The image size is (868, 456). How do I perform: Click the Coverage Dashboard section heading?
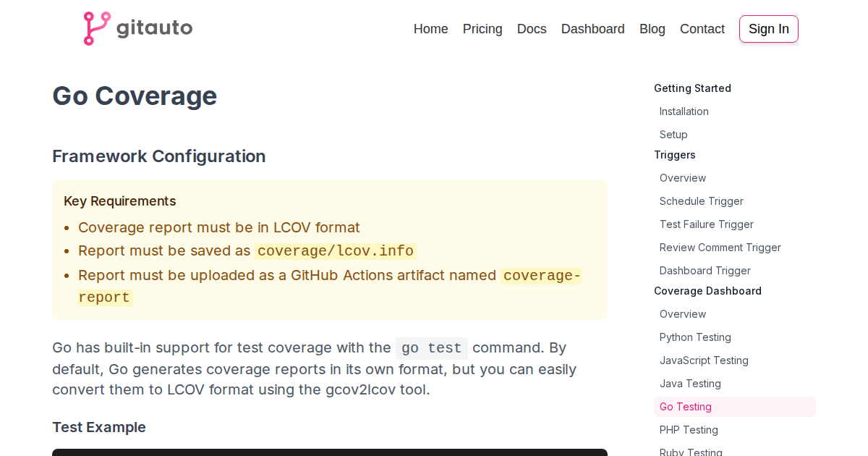(707, 291)
